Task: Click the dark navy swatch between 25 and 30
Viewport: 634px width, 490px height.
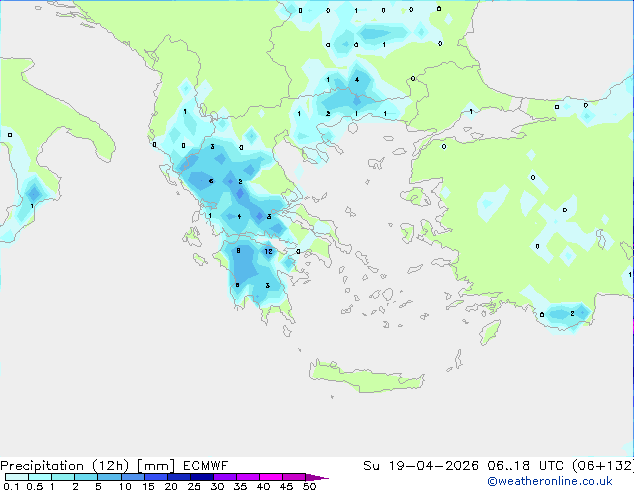Action: point(201,477)
